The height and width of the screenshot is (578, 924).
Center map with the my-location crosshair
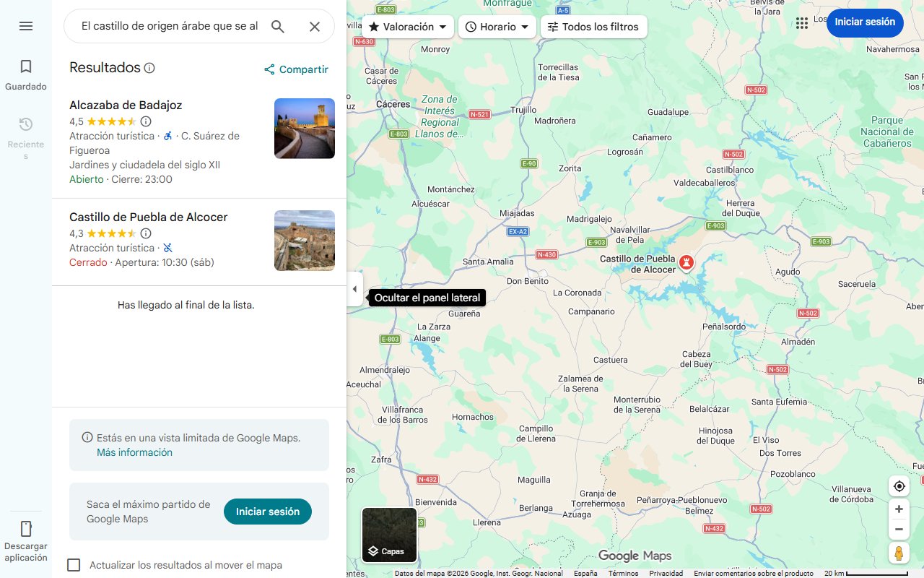pos(899,486)
